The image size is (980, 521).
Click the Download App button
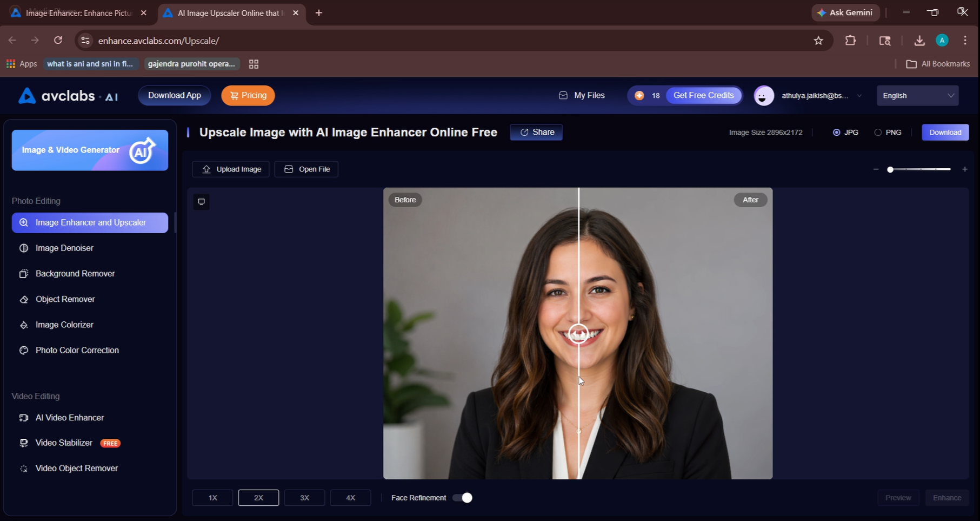[x=175, y=95]
